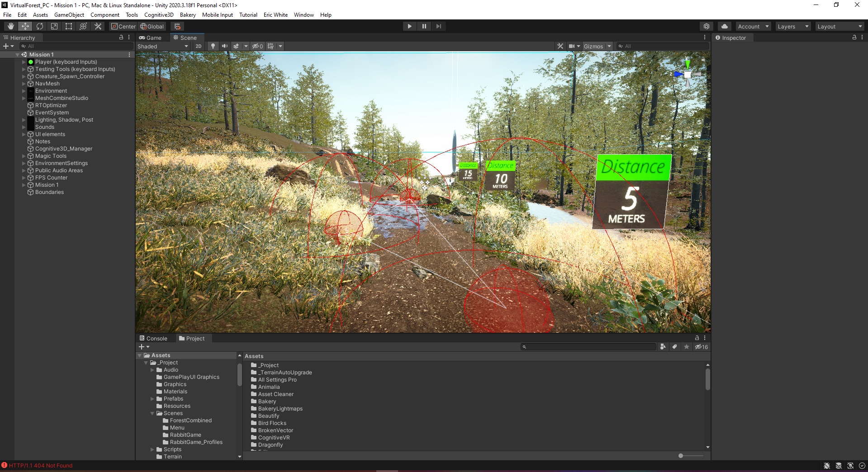Toggle hidden objects visibility in scene
The width and height of the screenshot is (868, 472).
[258, 46]
